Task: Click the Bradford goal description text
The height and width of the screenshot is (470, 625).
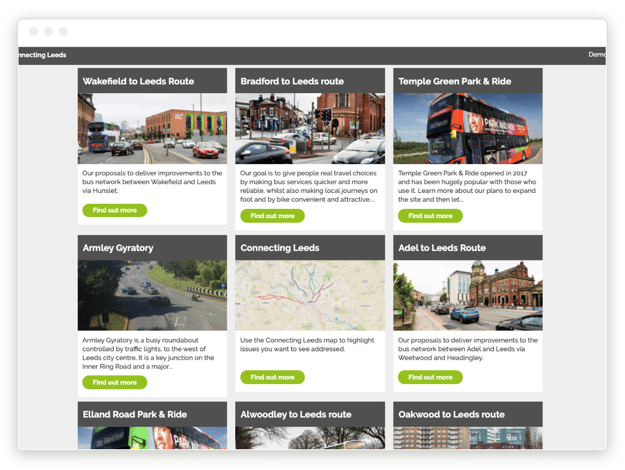Action: tap(309, 186)
